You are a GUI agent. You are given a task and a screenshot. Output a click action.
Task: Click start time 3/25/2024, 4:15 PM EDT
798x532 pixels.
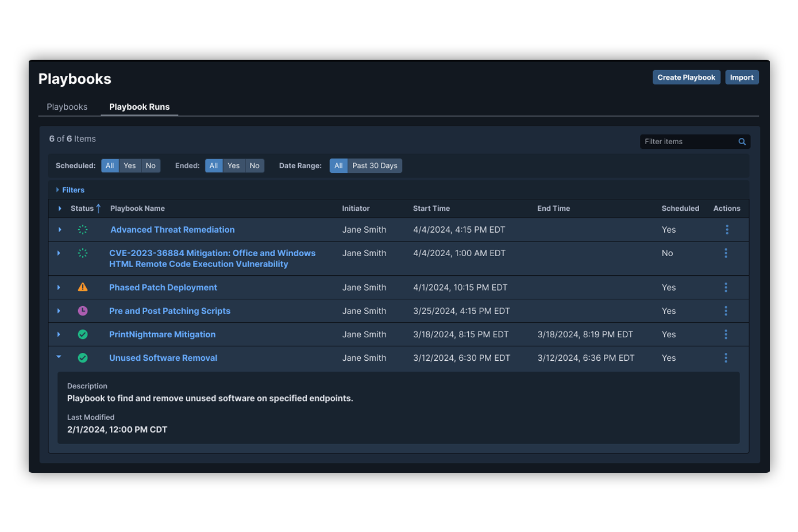pyautogui.click(x=461, y=311)
